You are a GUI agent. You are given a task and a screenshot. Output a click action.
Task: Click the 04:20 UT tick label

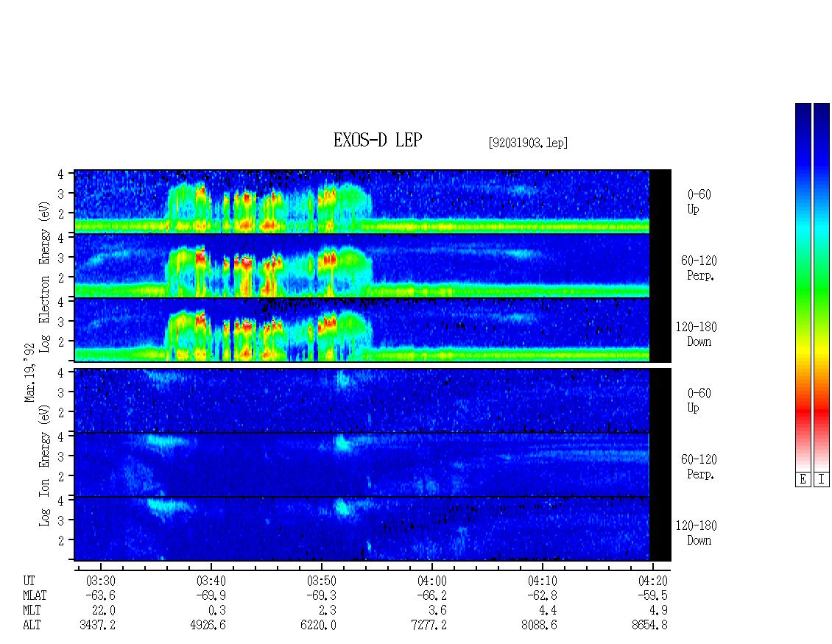pos(652,581)
